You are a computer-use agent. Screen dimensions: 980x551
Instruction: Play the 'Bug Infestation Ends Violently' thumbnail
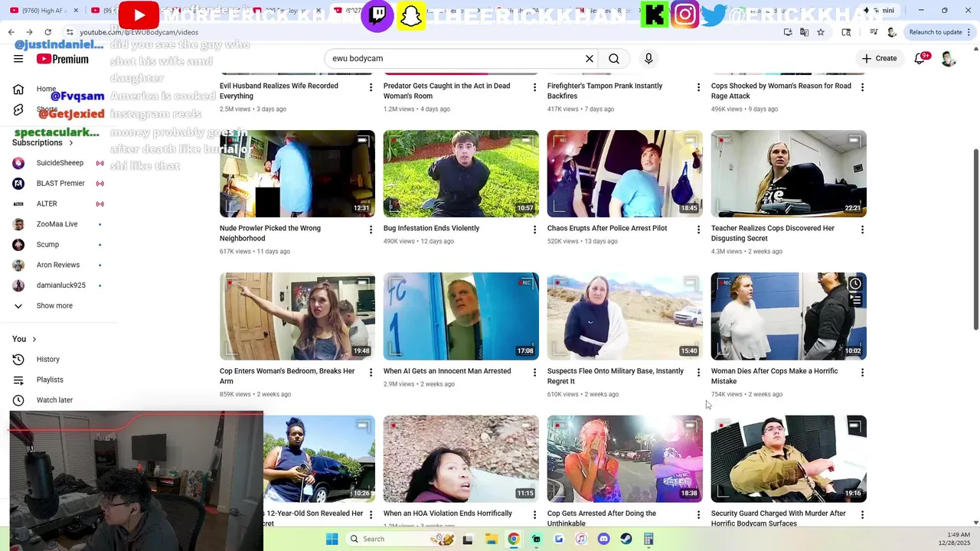click(461, 174)
